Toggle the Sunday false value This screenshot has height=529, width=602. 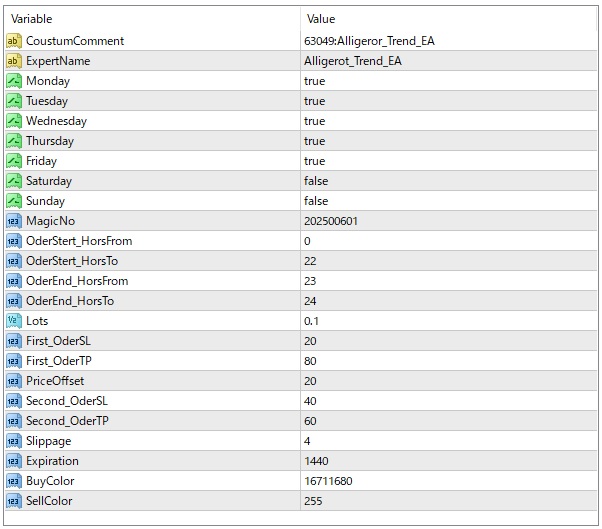316,201
